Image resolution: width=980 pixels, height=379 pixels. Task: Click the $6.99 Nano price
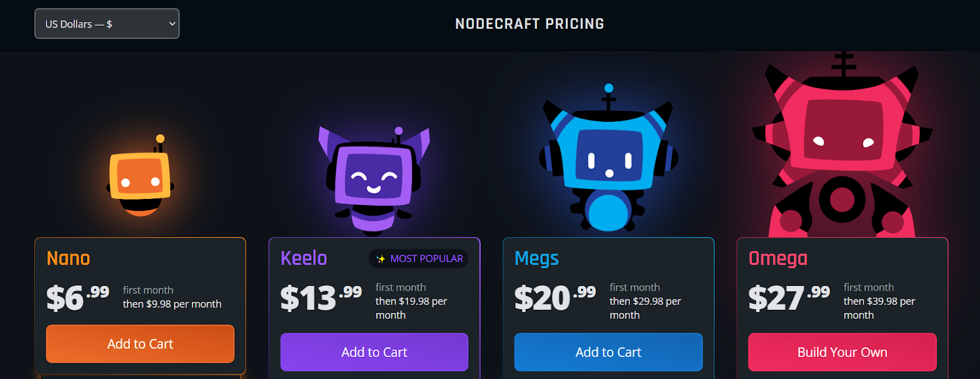pos(78,298)
